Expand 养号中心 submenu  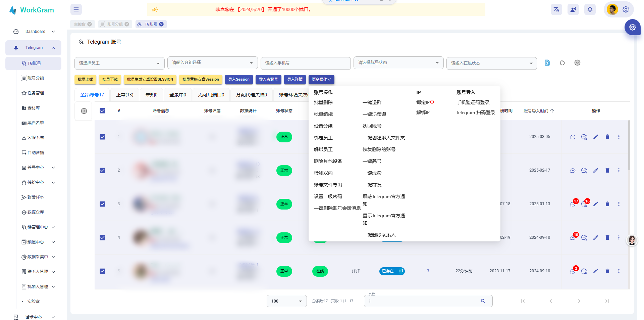click(39, 168)
